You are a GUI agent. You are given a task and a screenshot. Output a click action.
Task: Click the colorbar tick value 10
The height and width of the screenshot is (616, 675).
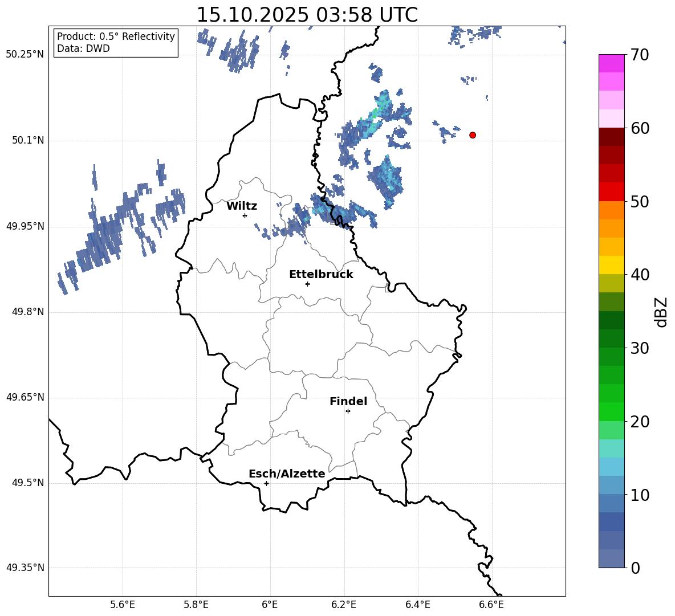pos(640,495)
